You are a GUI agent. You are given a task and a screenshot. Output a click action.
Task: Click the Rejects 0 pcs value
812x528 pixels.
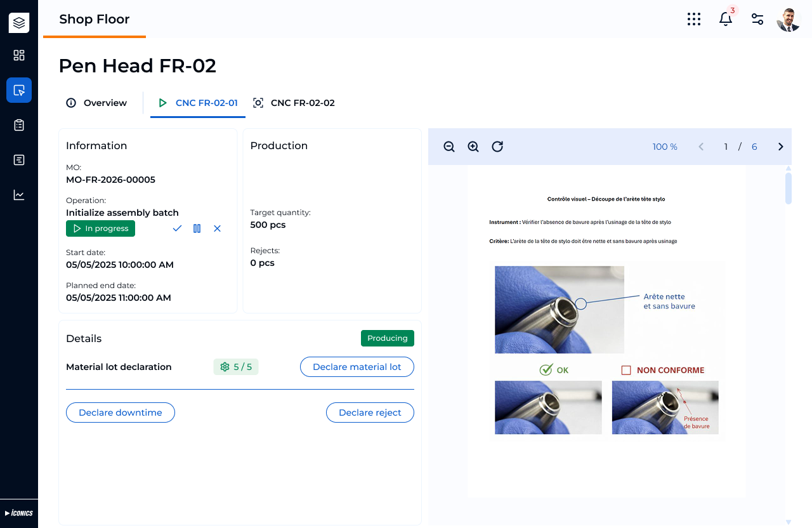point(263,263)
